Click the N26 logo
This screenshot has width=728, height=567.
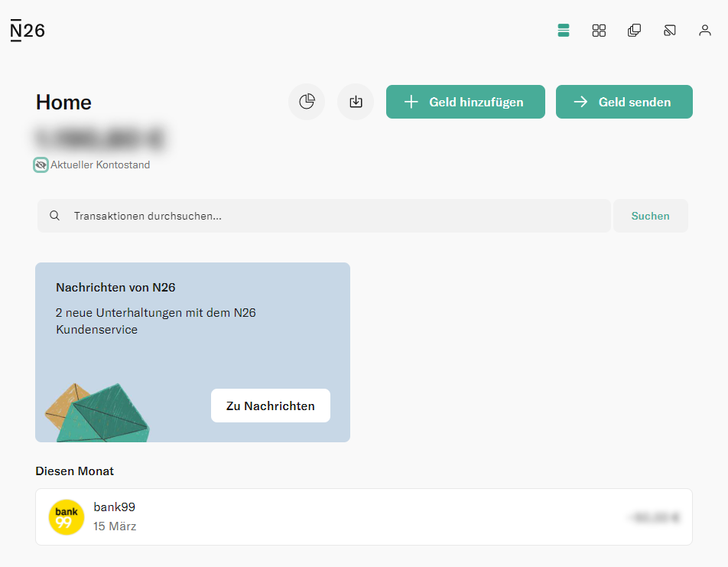[28, 31]
